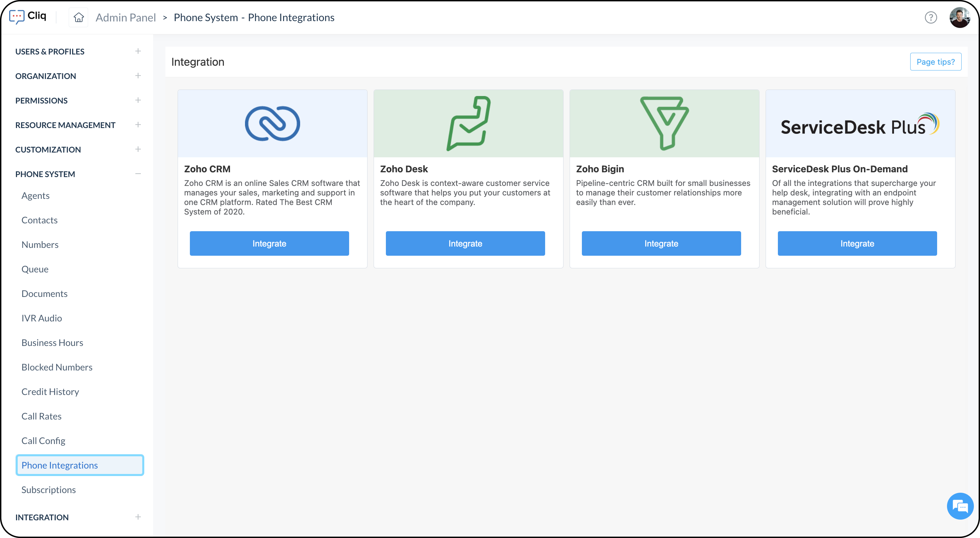This screenshot has height=538, width=980.
Task: Click the Cliq logo icon
Action: click(17, 17)
